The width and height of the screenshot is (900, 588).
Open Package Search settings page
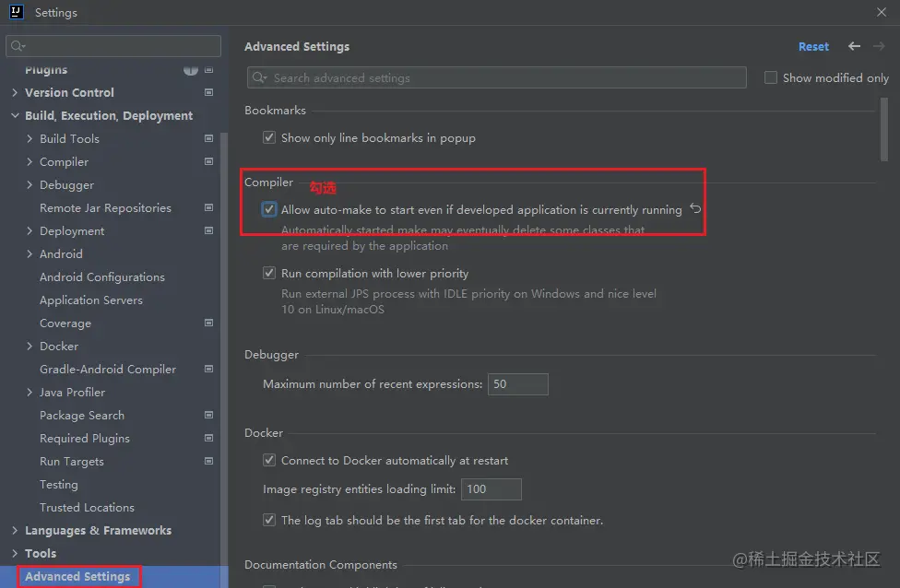[x=81, y=415]
